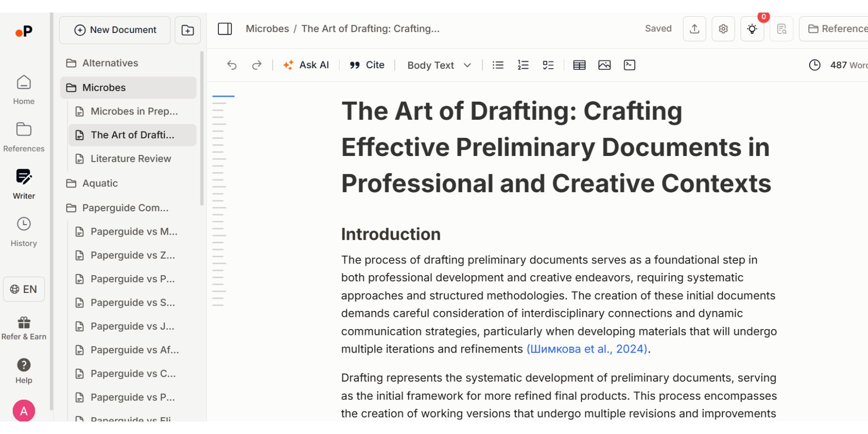Open Paperguide vs M... document
The image size is (868, 434).
coord(132,231)
